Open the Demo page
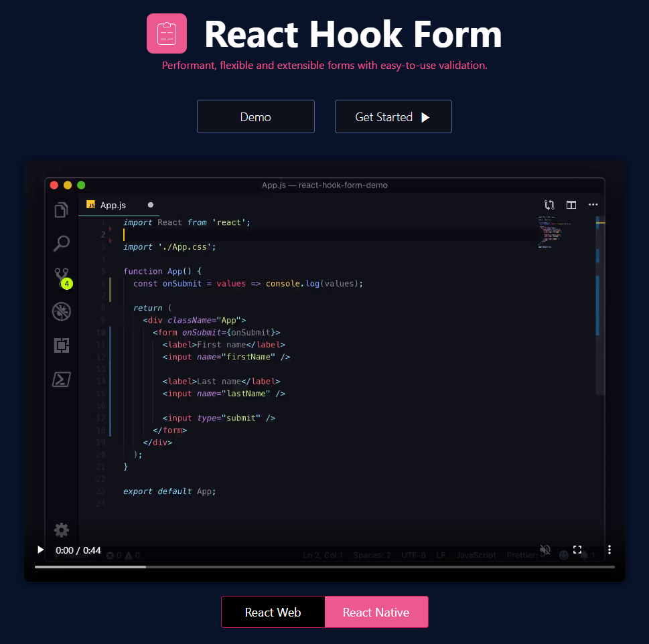The image size is (649, 644). click(x=255, y=116)
